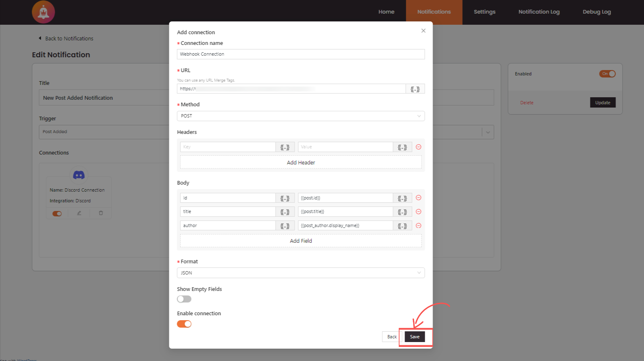Screen dimensions: 644x361
Task: Enable the Show Empty Fields toggle
Action: tap(184, 298)
